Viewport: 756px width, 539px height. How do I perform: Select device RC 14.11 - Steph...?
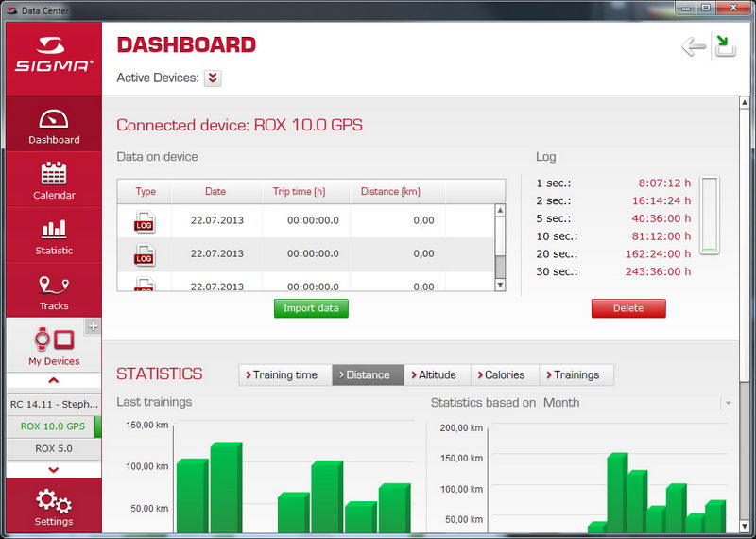54,405
